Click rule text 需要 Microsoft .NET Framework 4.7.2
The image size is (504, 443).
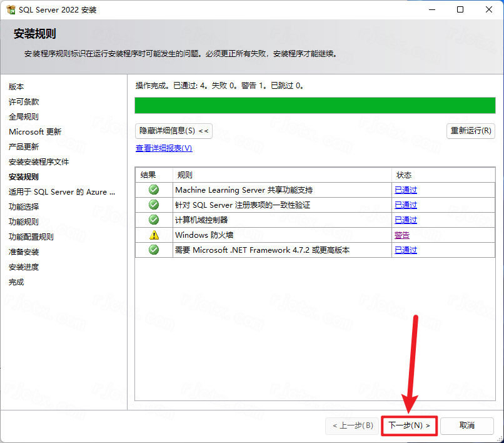pyautogui.click(x=262, y=250)
